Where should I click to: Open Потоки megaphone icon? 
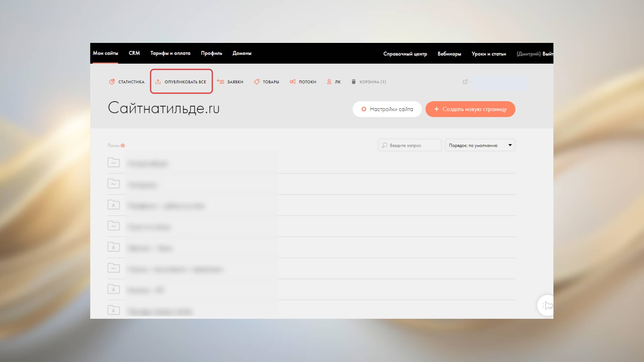point(292,82)
